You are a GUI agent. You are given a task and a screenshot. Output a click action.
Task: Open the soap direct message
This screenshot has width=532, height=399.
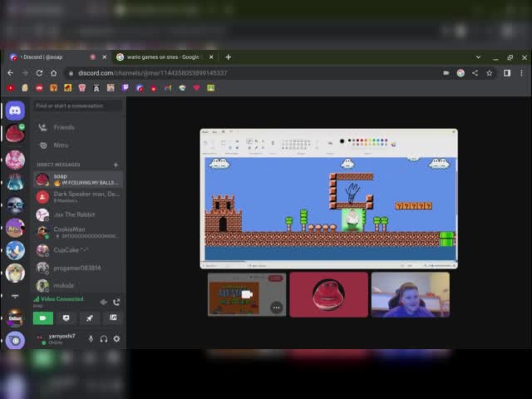click(x=78, y=180)
